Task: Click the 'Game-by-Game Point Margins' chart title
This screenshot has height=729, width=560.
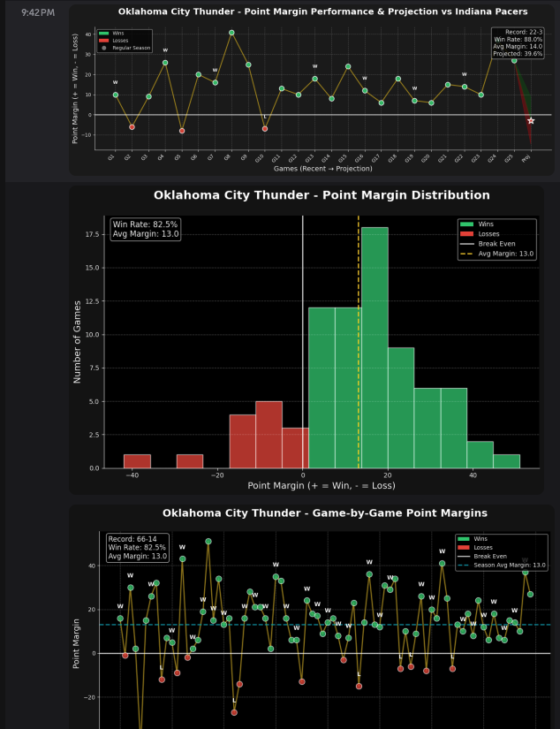Action: [x=325, y=513]
